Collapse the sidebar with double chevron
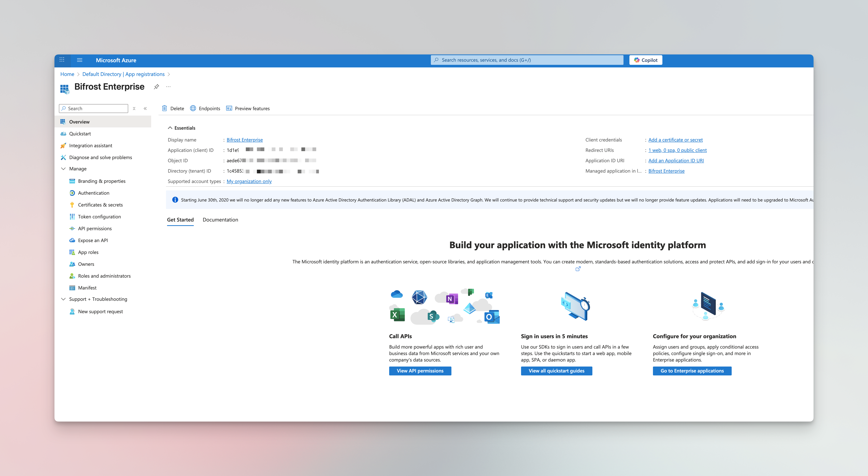 145,109
